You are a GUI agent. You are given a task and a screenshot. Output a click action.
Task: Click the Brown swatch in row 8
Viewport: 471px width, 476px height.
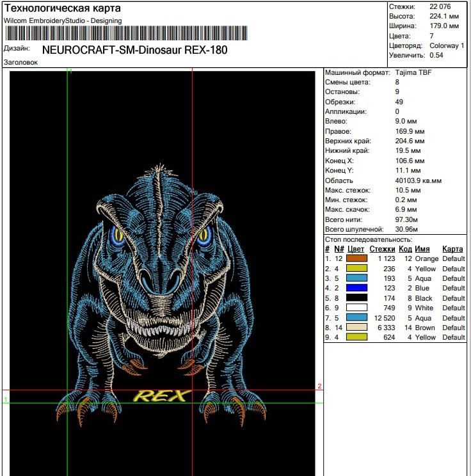pos(356,328)
